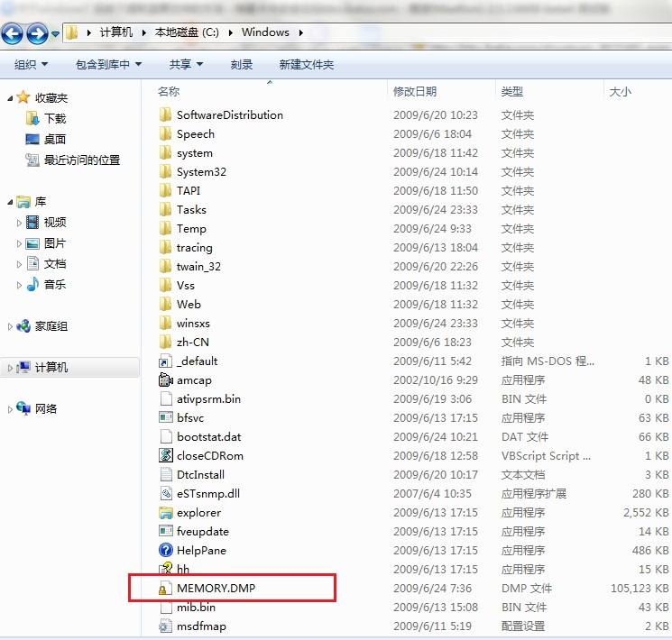Select the fveupdate application icon
This screenshot has width=672, height=640.
point(165,531)
